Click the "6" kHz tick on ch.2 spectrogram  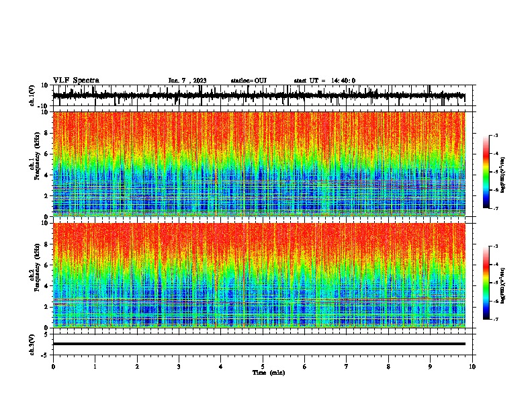[46, 265]
